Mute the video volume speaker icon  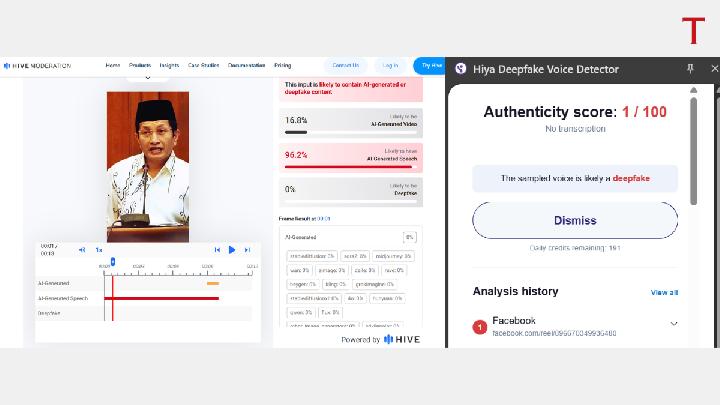[x=83, y=250]
